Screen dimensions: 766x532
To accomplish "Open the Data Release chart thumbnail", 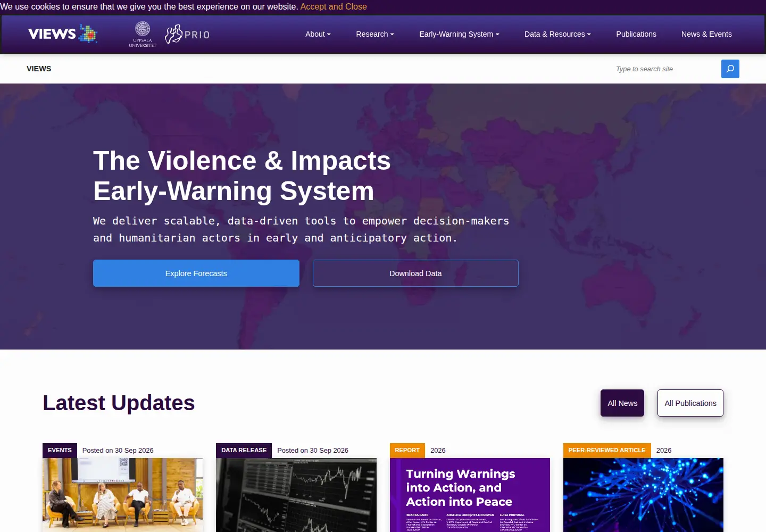I will click(x=296, y=495).
